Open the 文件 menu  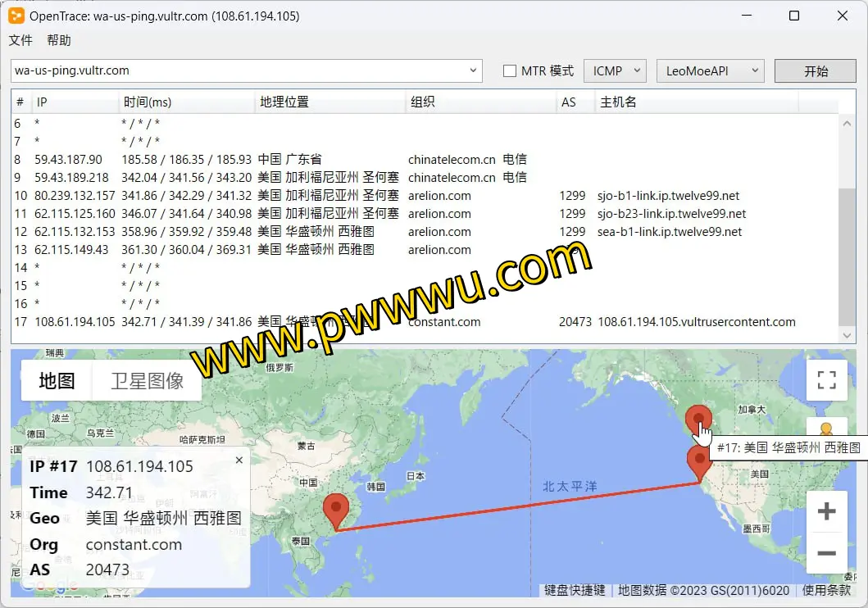[x=20, y=40]
